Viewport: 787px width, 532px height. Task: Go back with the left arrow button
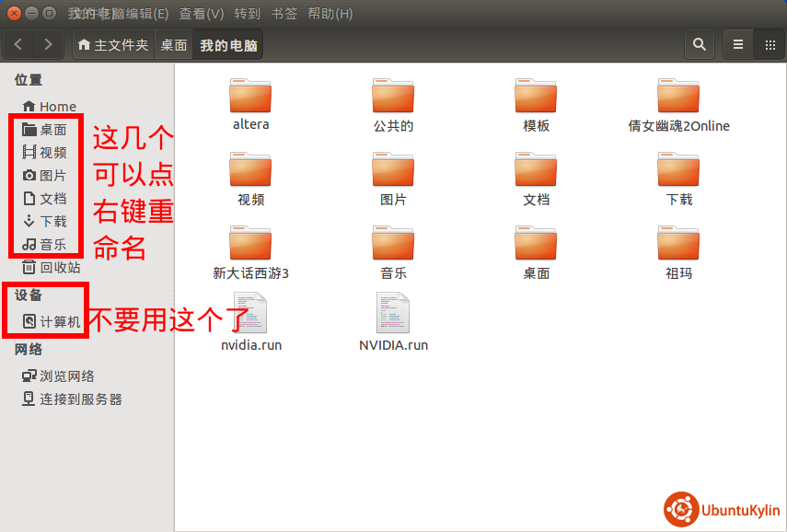19,44
